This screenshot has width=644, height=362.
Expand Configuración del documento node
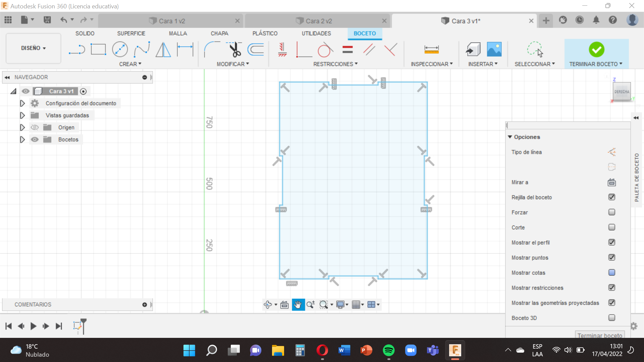(22, 103)
